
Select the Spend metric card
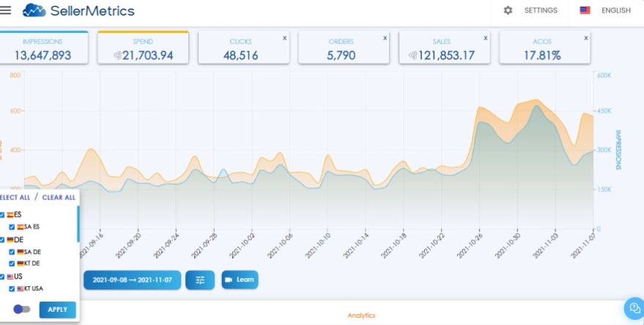coord(143,48)
